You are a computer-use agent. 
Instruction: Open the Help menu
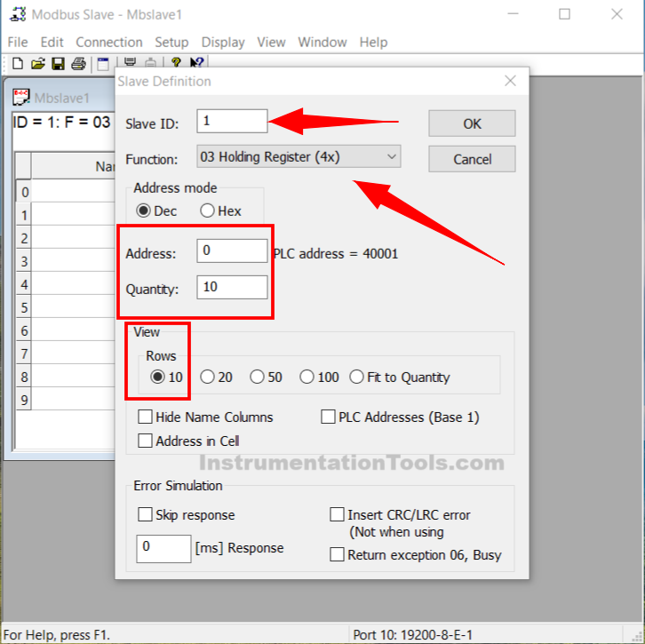(x=373, y=42)
